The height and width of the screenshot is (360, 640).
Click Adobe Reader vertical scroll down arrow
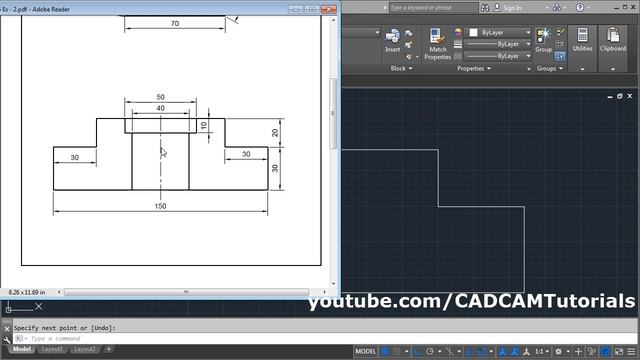333,284
